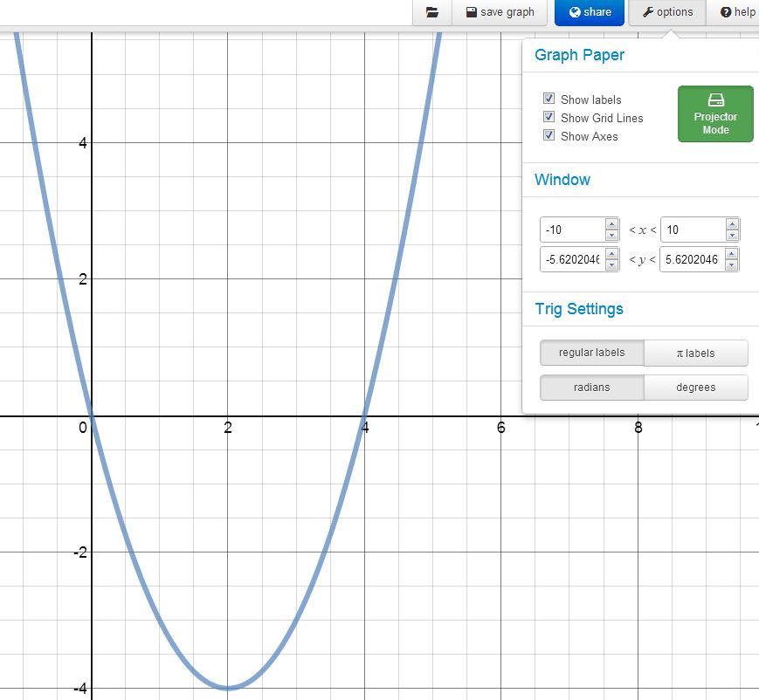Uncheck the Show Axes checkbox

click(x=549, y=135)
